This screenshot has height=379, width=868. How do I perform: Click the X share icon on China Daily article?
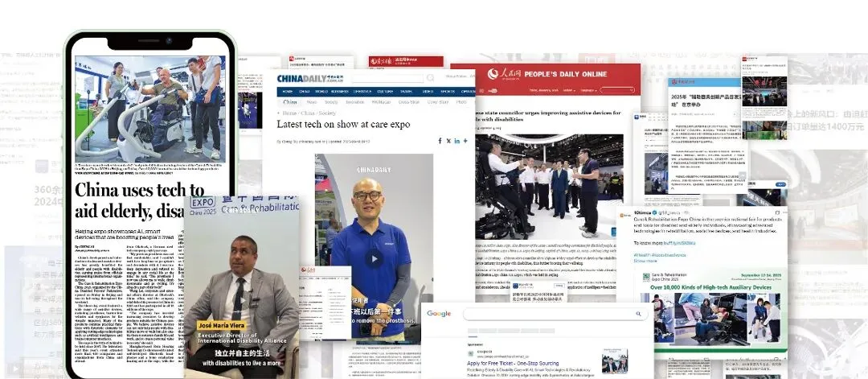tap(448, 141)
